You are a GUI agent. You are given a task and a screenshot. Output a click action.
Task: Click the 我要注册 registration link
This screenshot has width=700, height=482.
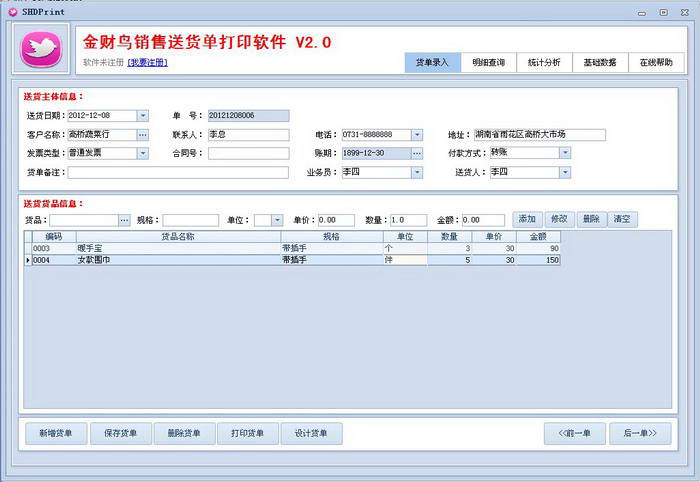147,62
